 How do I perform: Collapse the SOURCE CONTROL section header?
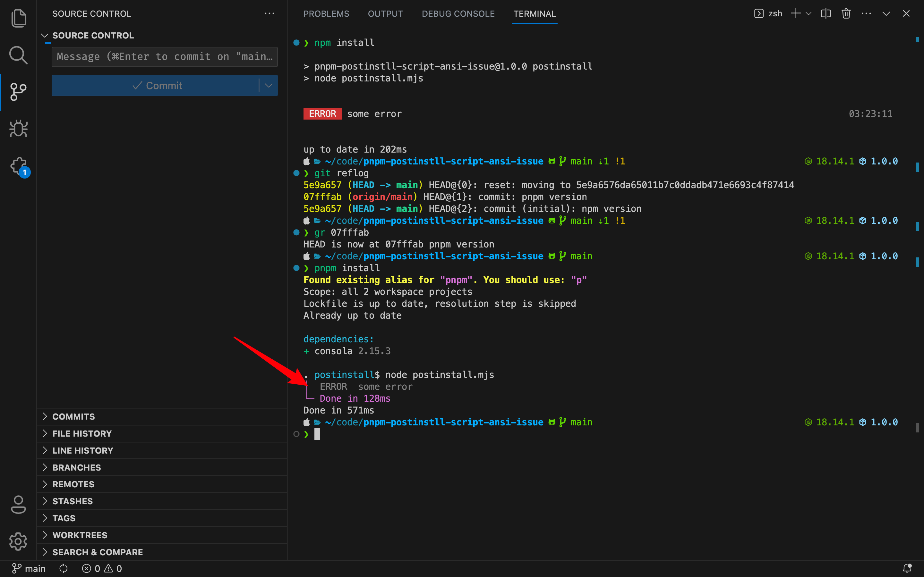[x=93, y=36]
